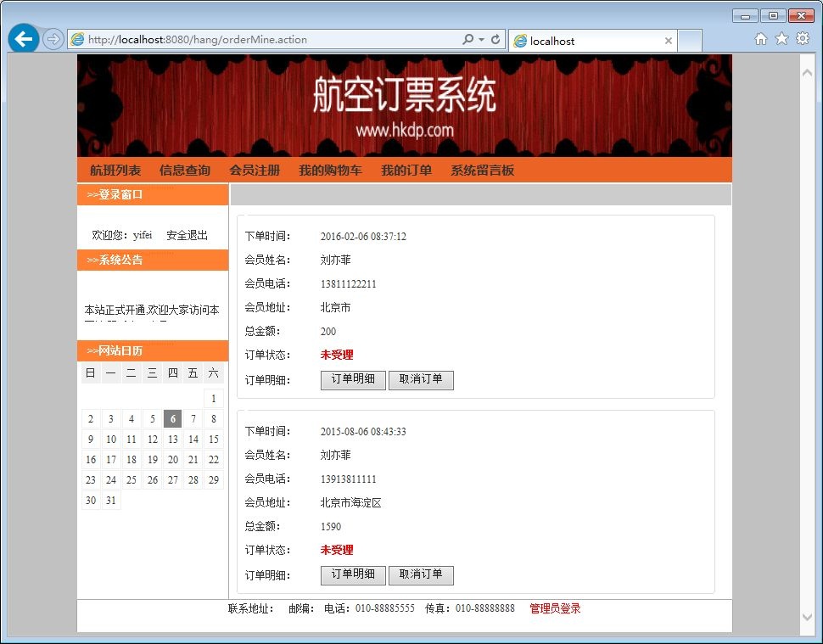Image resolution: width=823 pixels, height=644 pixels.
Task: Select day 31 in the website calendar
Action: pos(111,501)
